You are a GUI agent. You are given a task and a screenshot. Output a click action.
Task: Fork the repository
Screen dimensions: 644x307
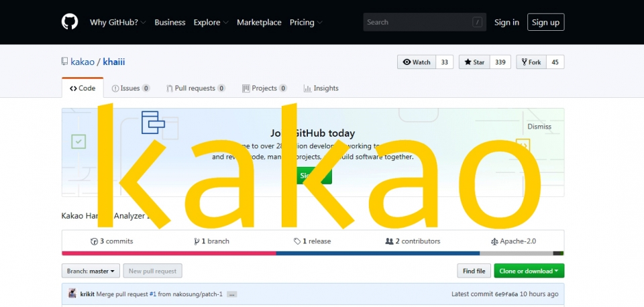tap(531, 62)
